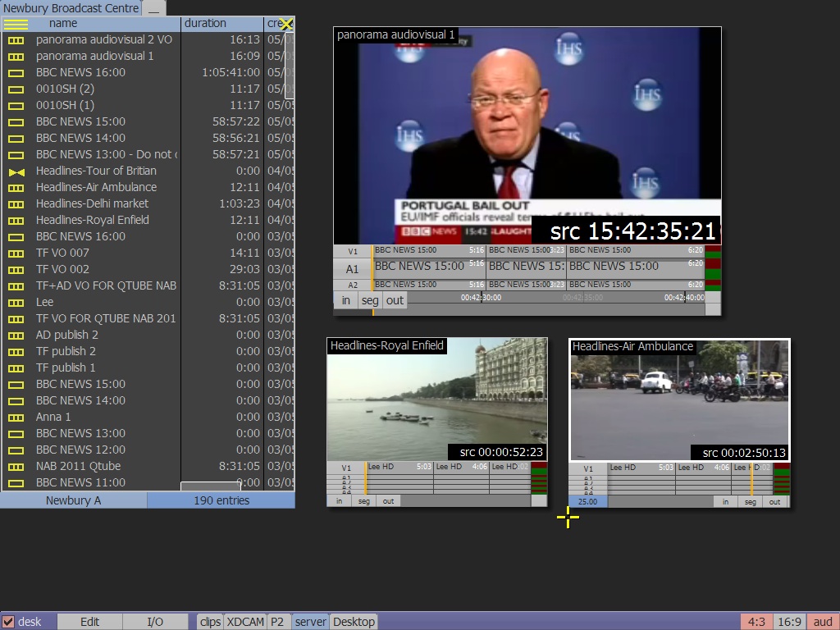This screenshot has height=630, width=840.
Task: Click the edit icon beside TF VO 002
Action: coord(16,270)
